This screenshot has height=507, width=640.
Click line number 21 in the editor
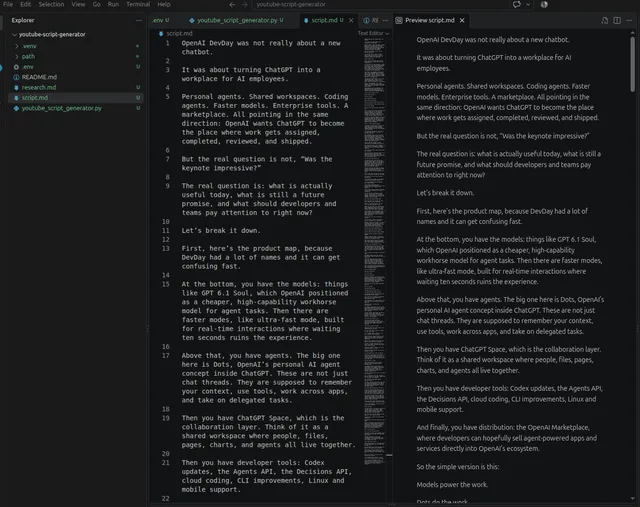pyautogui.click(x=166, y=463)
